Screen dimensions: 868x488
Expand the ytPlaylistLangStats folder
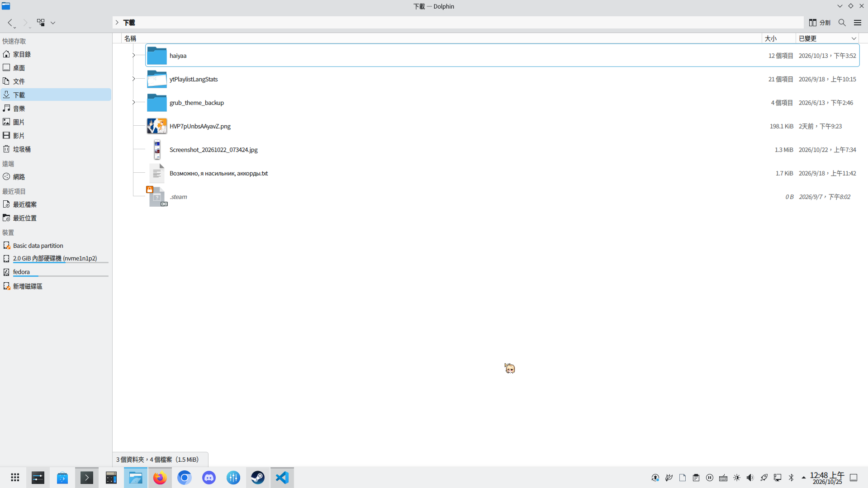click(133, 79)
